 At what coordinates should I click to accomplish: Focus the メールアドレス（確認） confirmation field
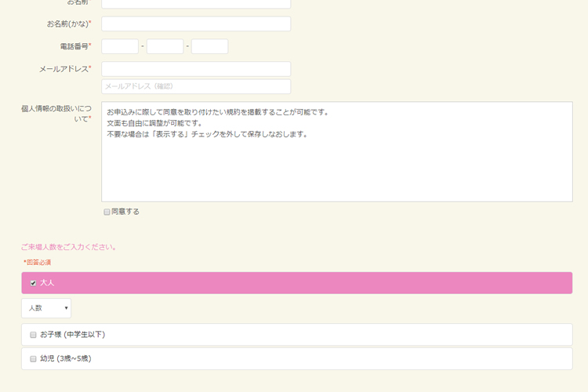tap(196, 86)
